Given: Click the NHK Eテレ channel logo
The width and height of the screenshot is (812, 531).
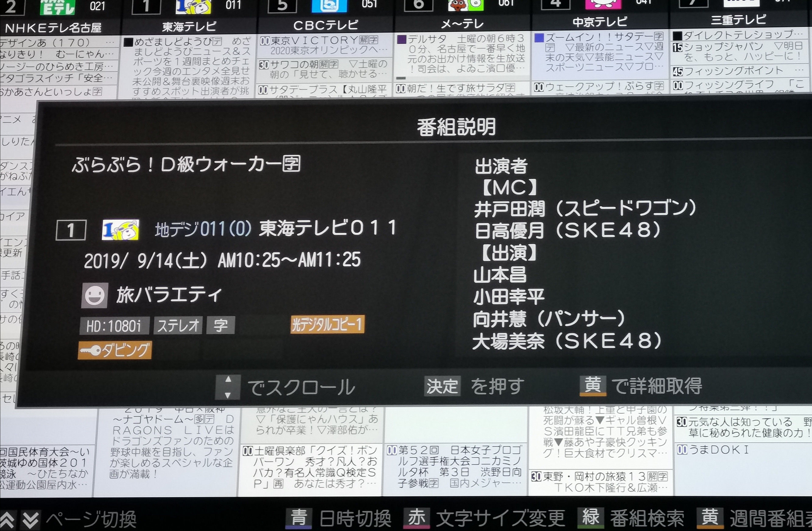Looking at the screenshot, I should (57, 7).
